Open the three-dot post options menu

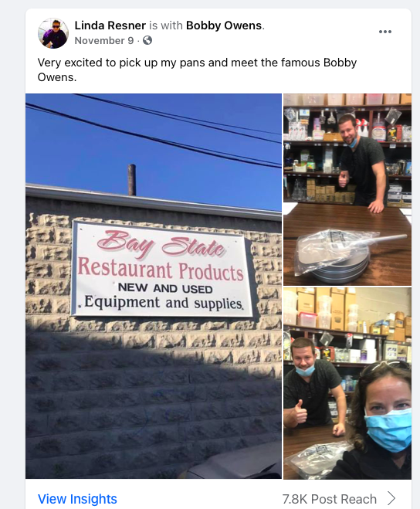click(x=385, y=32)
